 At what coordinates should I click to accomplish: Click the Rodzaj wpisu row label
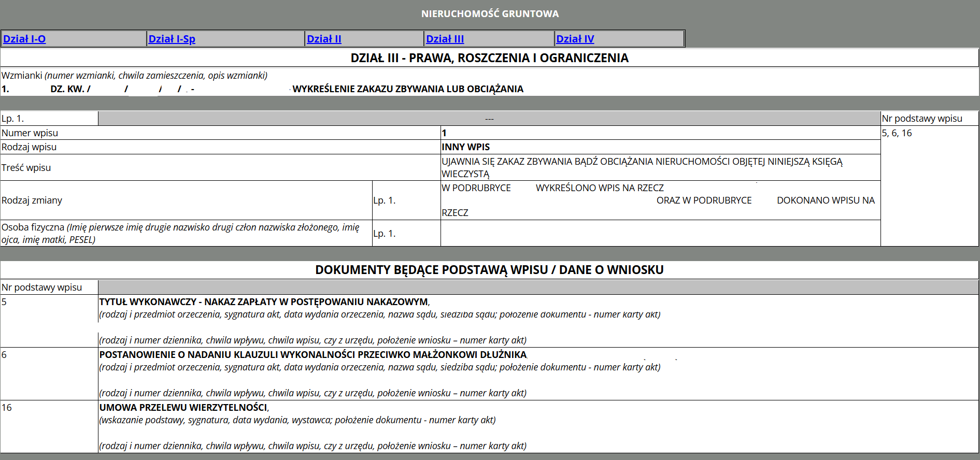29,147
